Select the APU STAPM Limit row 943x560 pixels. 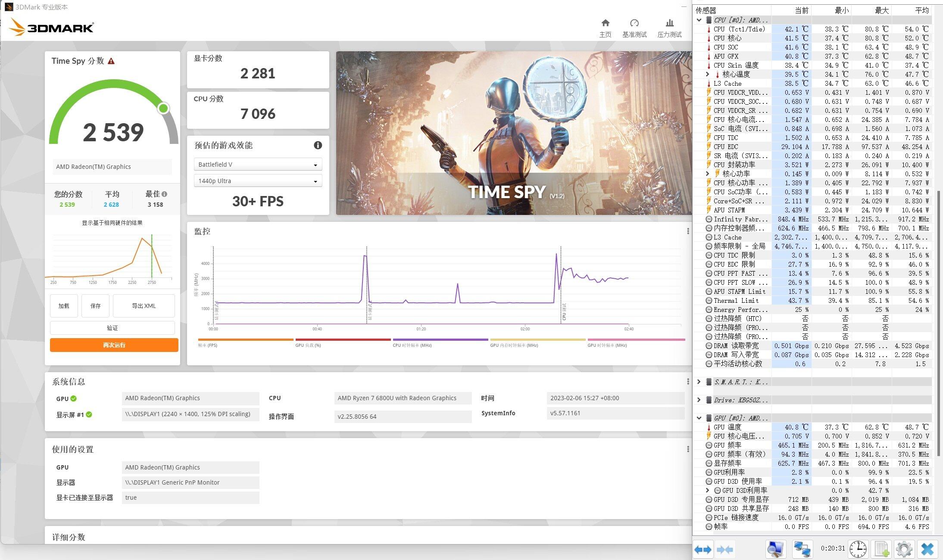pyautogui.click(x=812, y=291)
